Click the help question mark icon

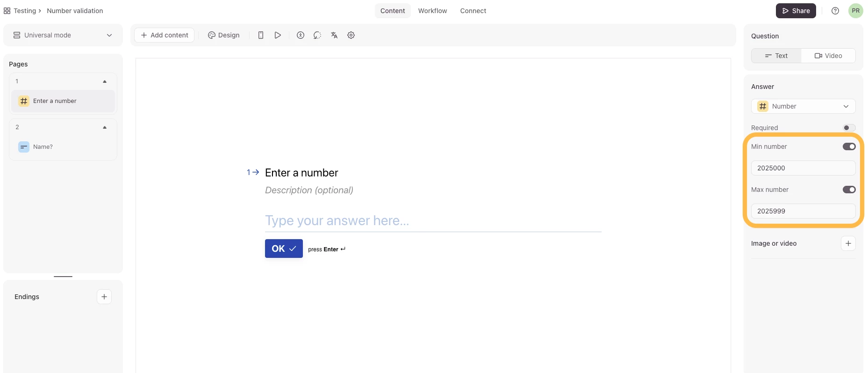835,11
